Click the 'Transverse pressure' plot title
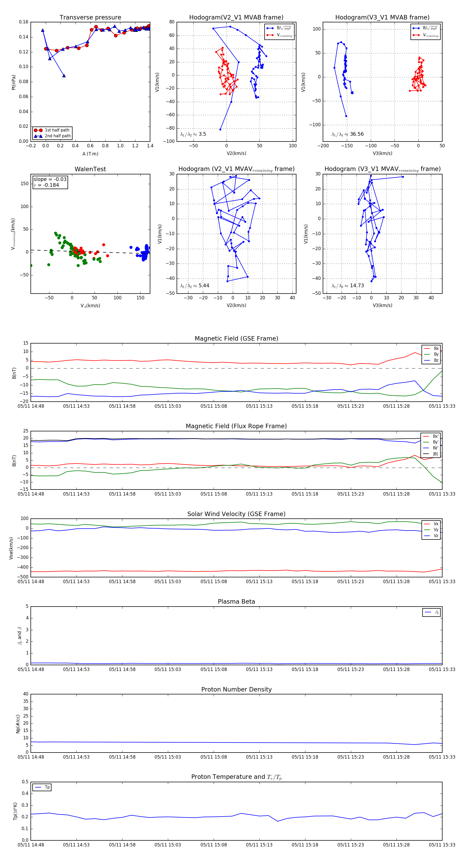 pos(90,18)
